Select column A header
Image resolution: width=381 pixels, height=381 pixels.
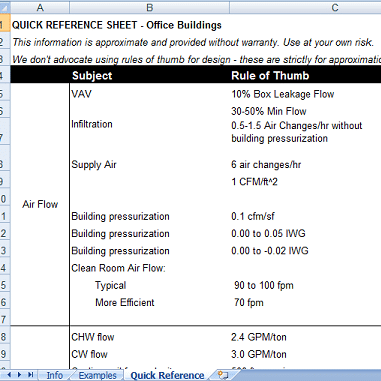point(40,7)
